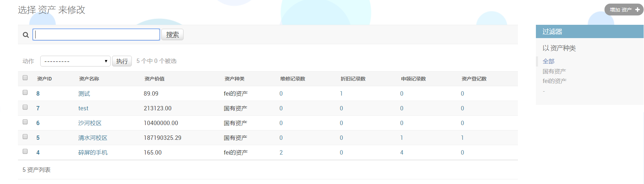Click 沙河校区 row's 国有资产 type cell
Viewport: 644px width, 184px height.
pos(235,123)
